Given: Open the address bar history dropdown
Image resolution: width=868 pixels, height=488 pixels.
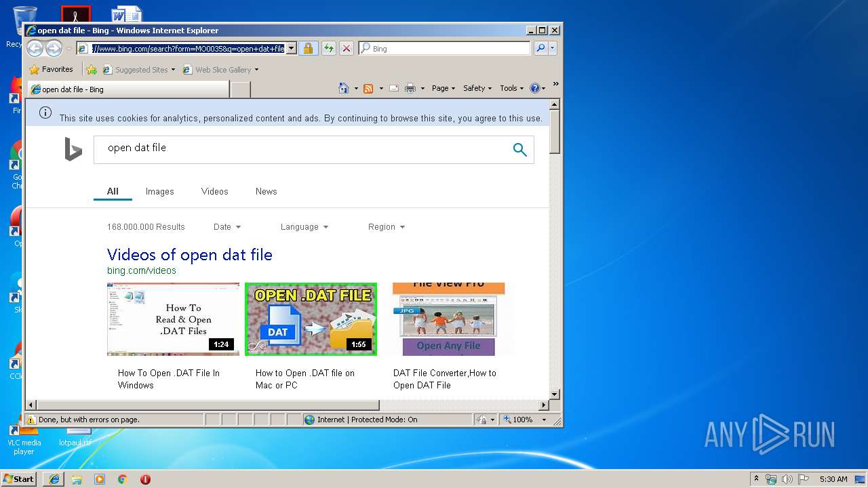Looking at the screenshot, I should click(x=292, y=48).
